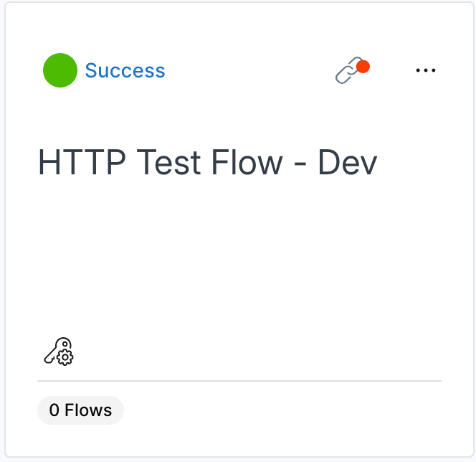The image size is (476, 462).
Task: Click the chain link connection icon
Action: click(348, 72)
